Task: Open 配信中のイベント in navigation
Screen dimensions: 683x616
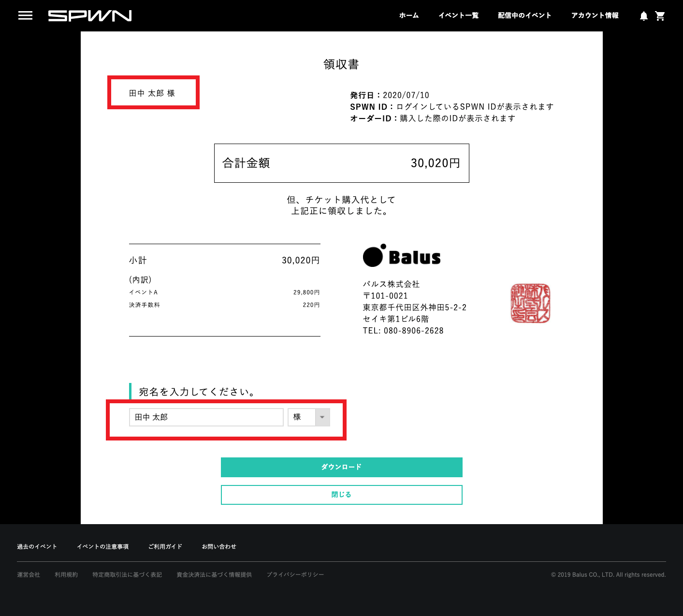Action: pyautogui.click(x=524, y=15)
